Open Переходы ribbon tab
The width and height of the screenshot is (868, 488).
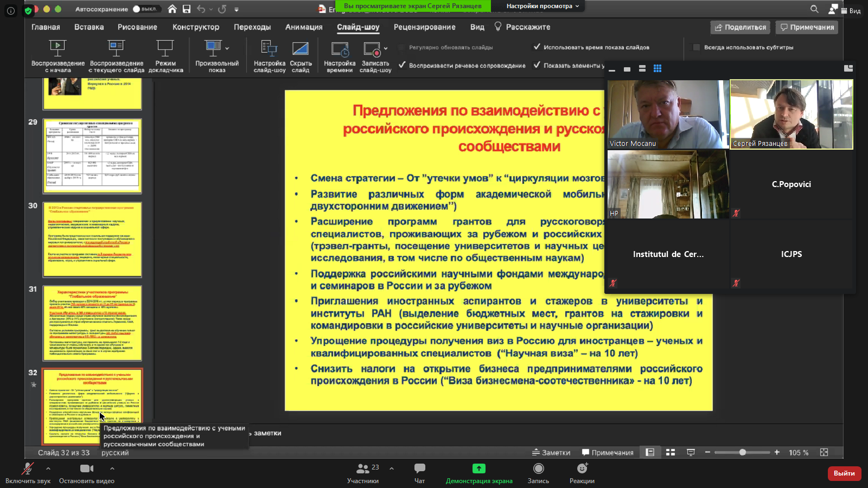point(252,27)
